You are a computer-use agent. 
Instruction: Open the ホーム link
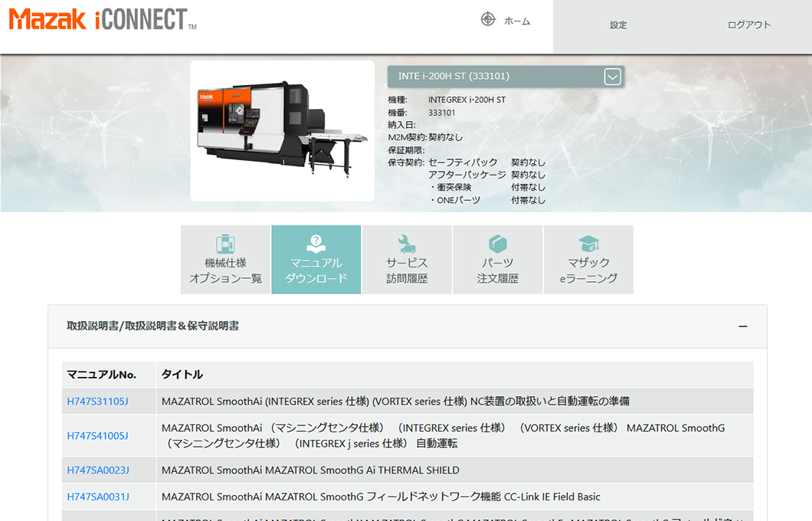[517, 21]
